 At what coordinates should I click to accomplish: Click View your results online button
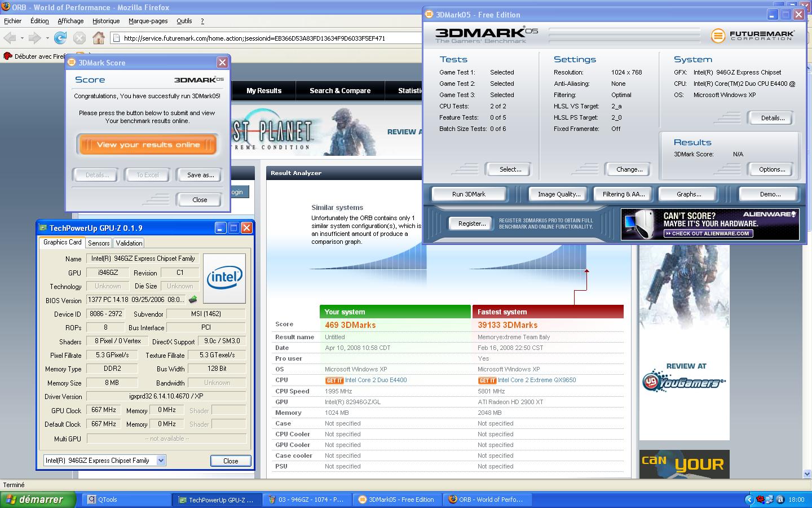point(148,144)
